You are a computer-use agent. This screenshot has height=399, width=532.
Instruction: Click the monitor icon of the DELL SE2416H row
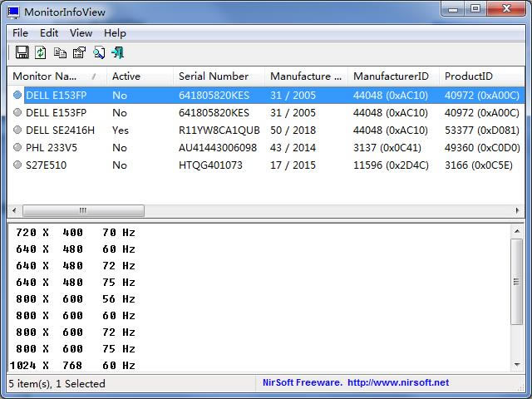[17, 130]
